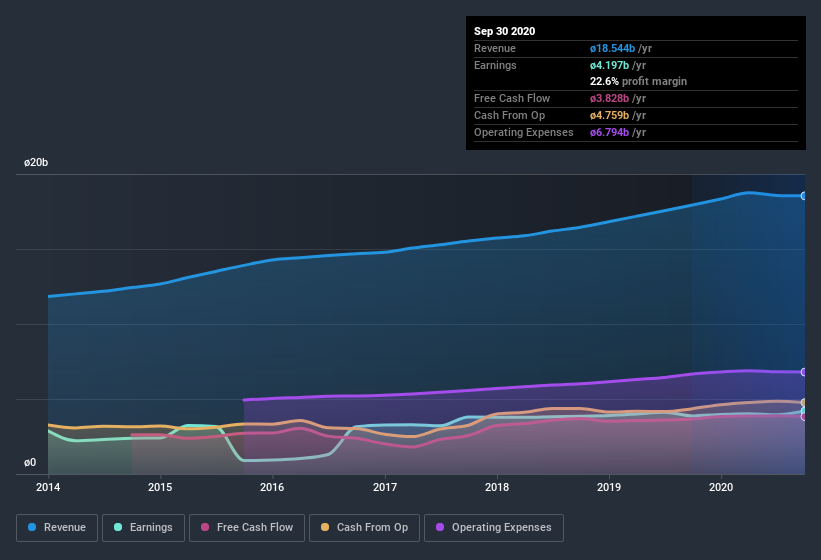Click the 2014 label on the x-axis
The width and height of the screenshot is (821, 560).
tap(48, 487)
